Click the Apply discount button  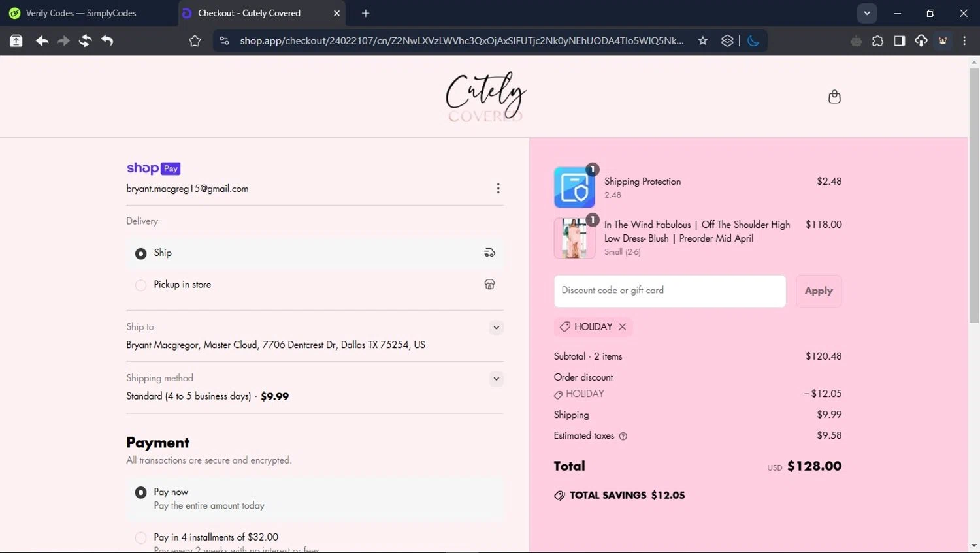[819, 291]
